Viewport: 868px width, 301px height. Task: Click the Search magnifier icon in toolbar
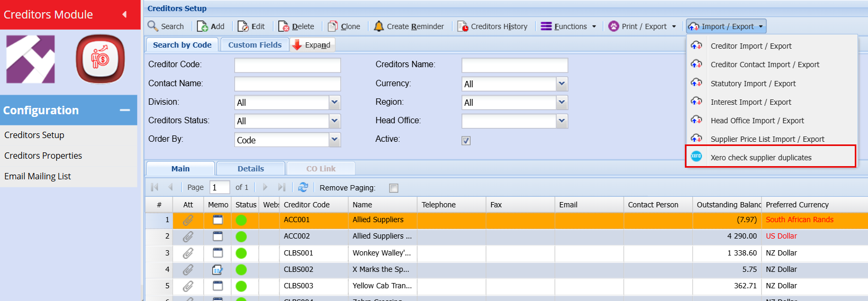[153, 26]
